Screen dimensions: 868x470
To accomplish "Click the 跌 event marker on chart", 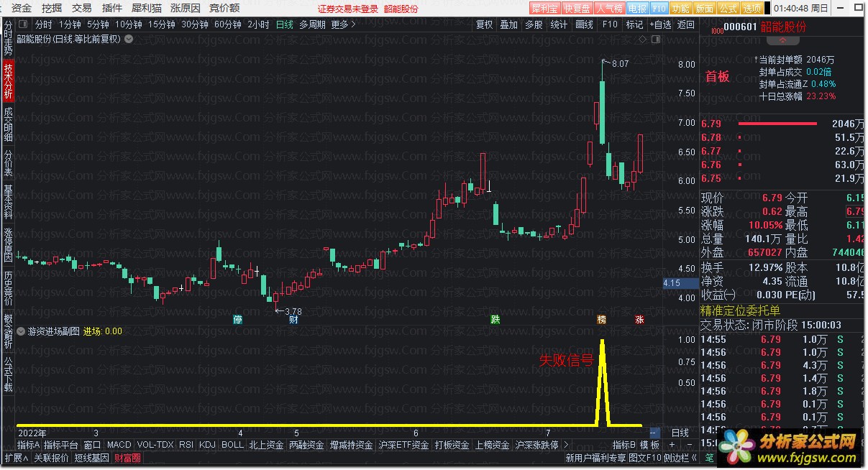I will click(x=495, y=320).
